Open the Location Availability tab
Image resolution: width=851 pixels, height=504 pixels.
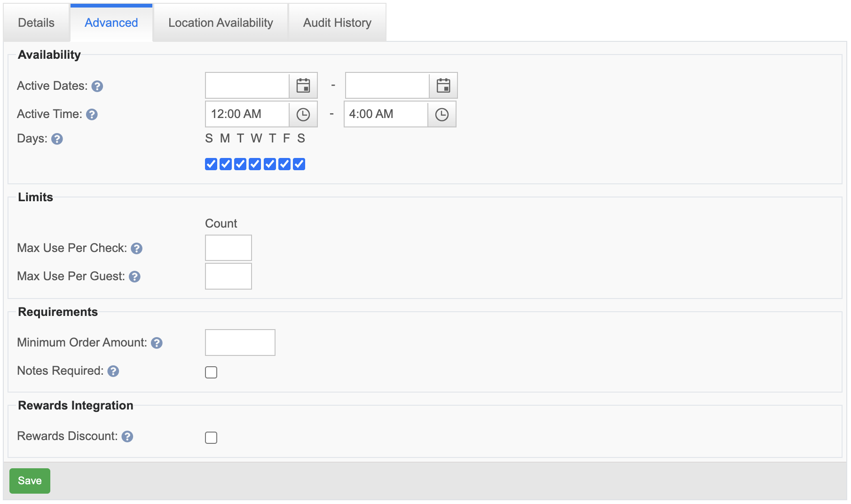[x=221, y=23]
